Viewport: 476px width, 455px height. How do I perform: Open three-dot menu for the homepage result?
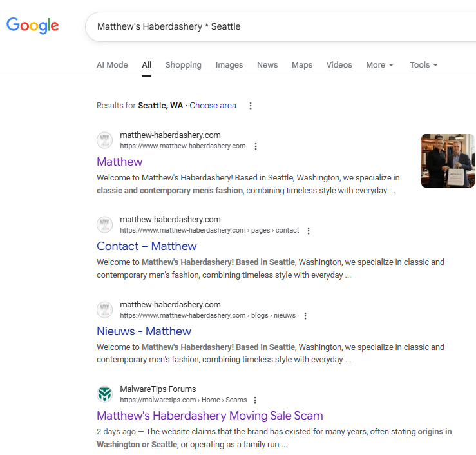point(256,146)
